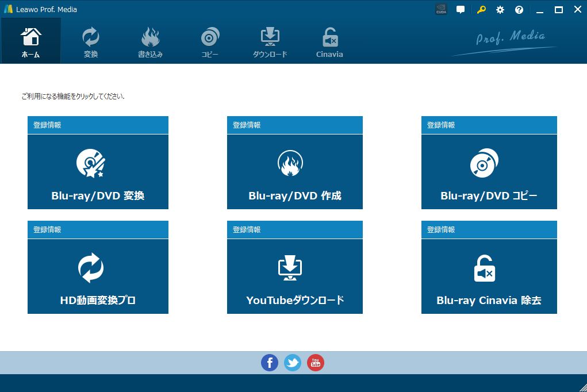
Task: Launch YouTubeダウンロード module
Action: (295, 276)
